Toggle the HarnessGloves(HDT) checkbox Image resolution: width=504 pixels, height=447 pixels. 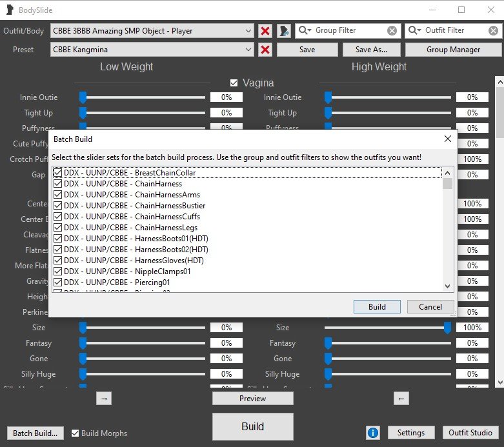[x=58, y=261]
